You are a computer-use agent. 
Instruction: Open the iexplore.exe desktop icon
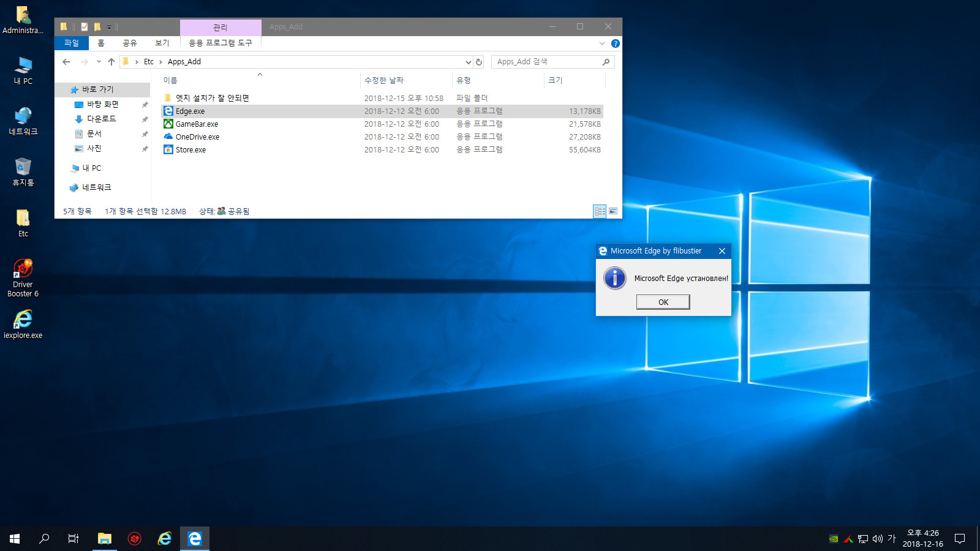pyautogui.click(x=23, y=324)
